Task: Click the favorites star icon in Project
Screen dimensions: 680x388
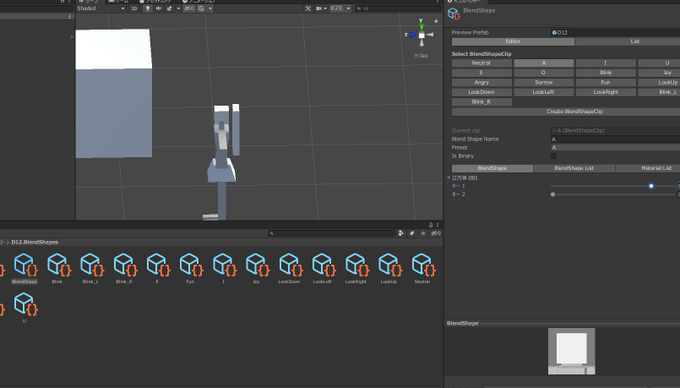Action: tap(423, 233)
